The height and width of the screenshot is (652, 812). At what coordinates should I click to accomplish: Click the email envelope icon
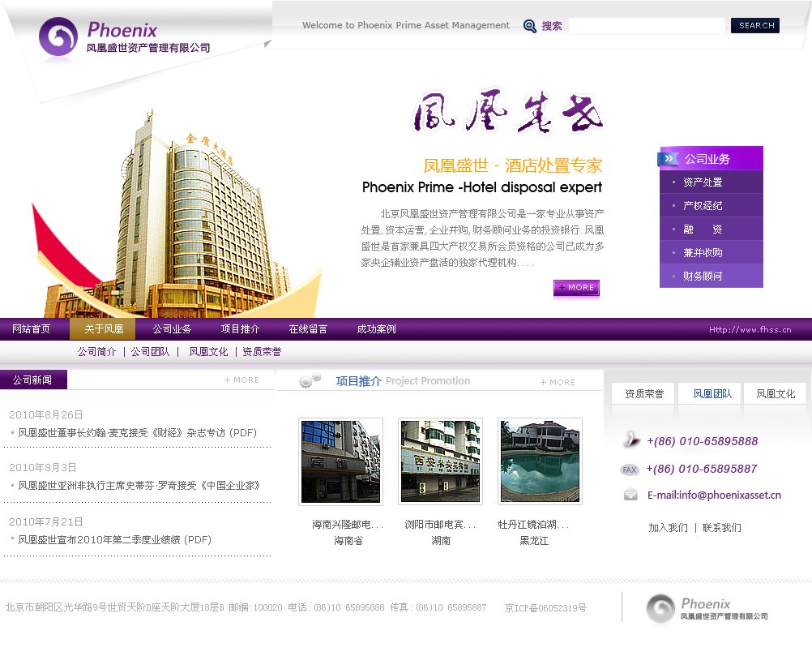click(630, 495)
